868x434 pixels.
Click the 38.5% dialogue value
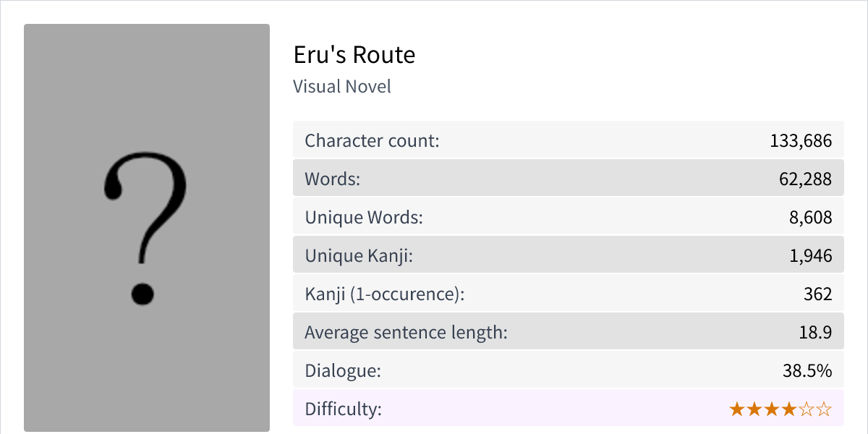click(x=807, y=370)
